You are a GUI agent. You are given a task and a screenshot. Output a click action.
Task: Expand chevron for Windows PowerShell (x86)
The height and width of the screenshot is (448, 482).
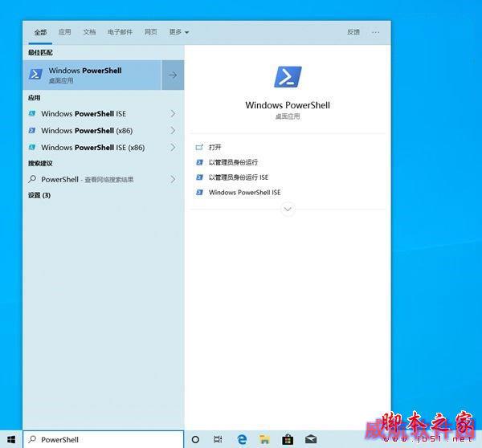(x=173, y=131)
